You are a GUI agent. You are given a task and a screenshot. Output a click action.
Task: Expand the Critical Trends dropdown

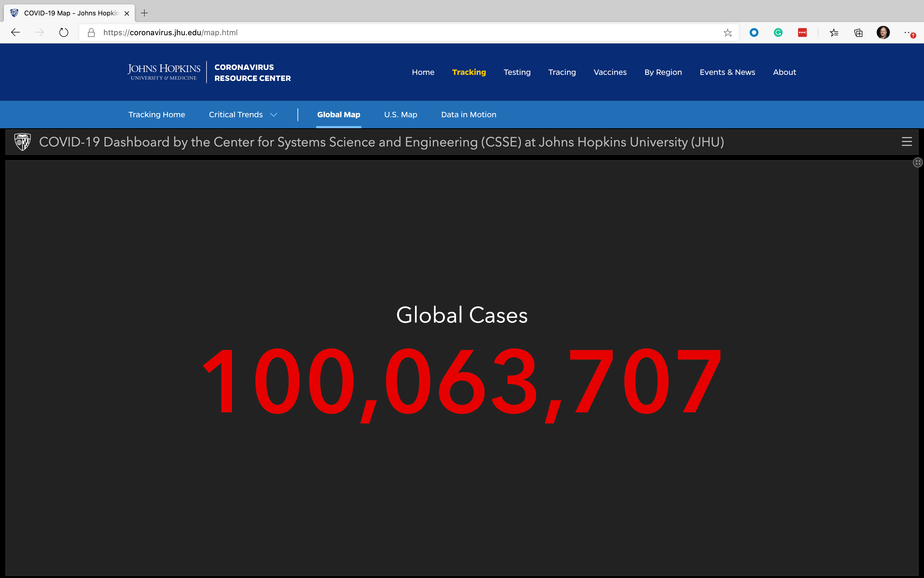(x=243, y=115)
